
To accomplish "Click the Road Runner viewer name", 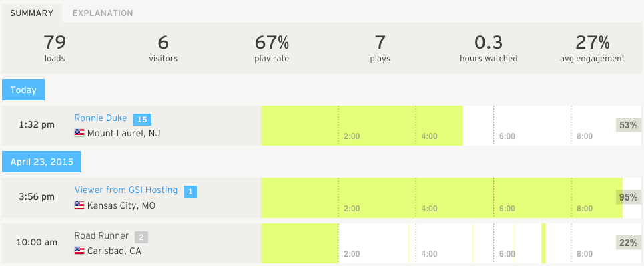I will point(101,235).
